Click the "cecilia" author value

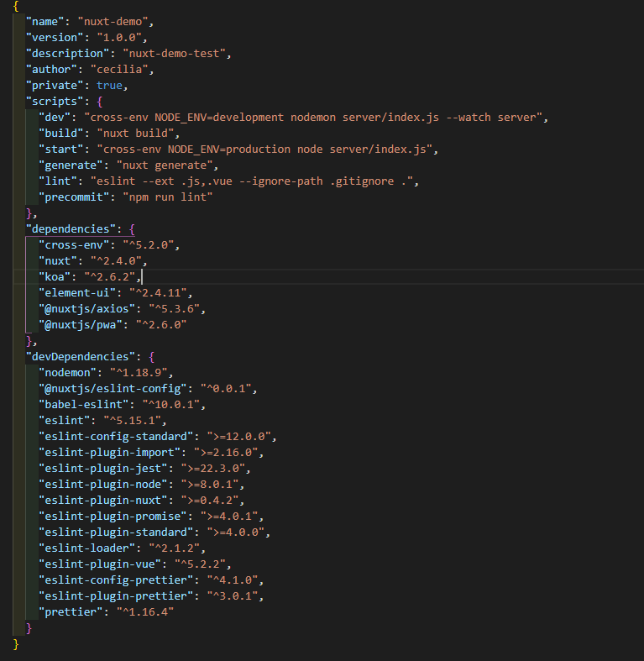[119, 70]
